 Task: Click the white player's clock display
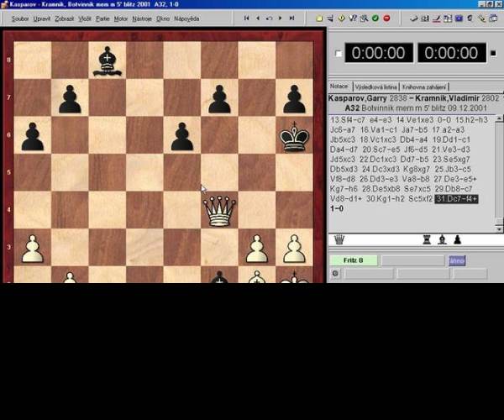click(378, 53)
